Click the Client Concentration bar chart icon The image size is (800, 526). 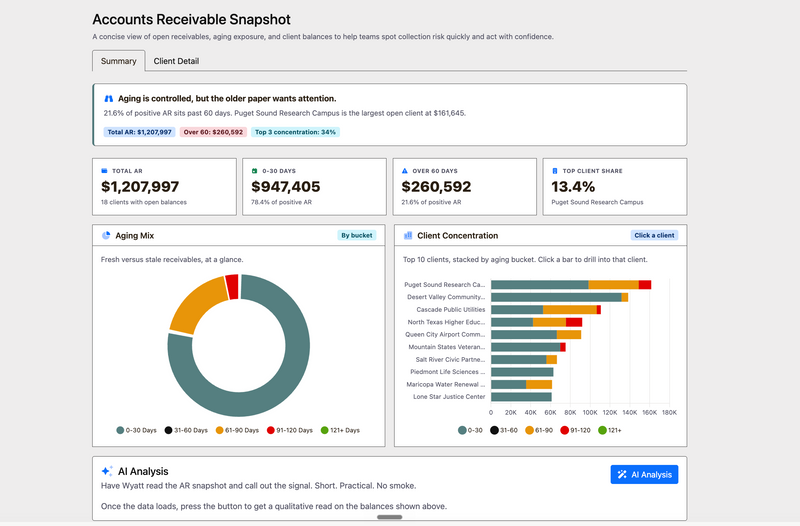[408, 235]
